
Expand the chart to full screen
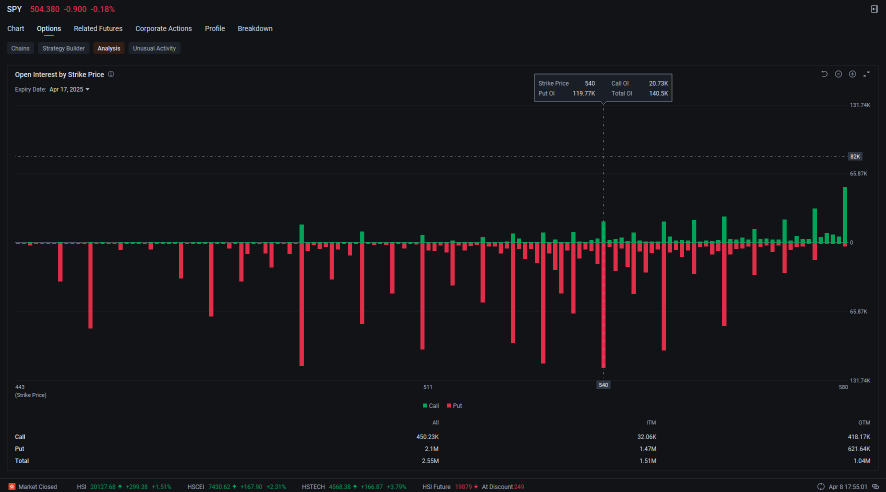866,74
